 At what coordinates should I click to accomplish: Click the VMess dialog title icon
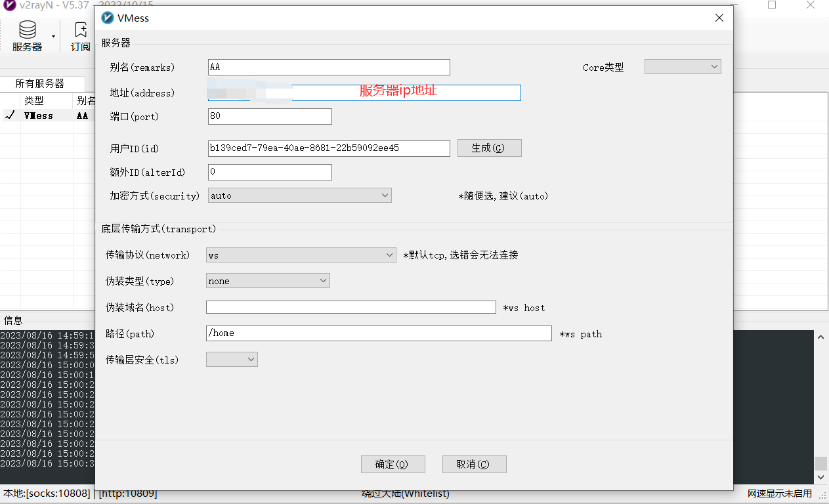coord(108,18)
